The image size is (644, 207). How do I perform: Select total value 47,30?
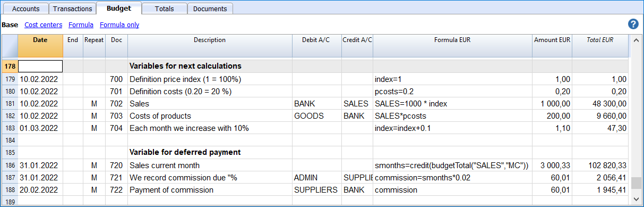coord(600,128)
